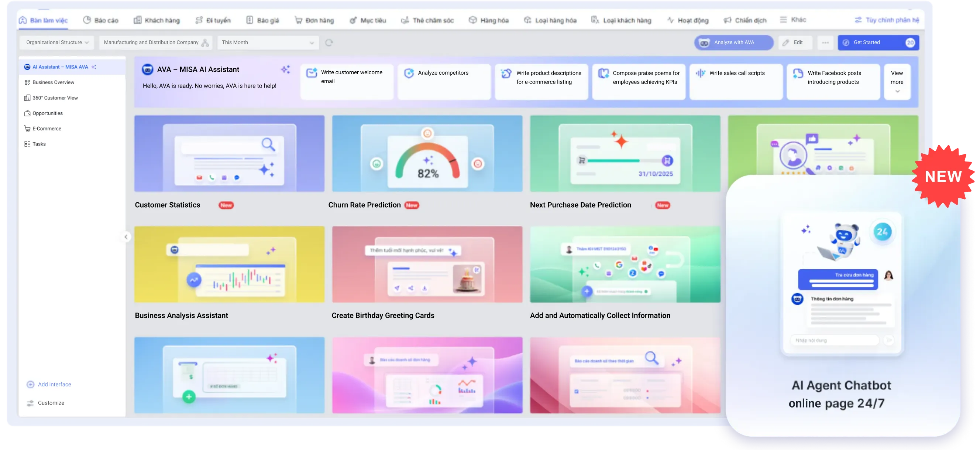980x450 pixels.
Task: Click the refresh icon beside This Month
Action: (329, 42)
